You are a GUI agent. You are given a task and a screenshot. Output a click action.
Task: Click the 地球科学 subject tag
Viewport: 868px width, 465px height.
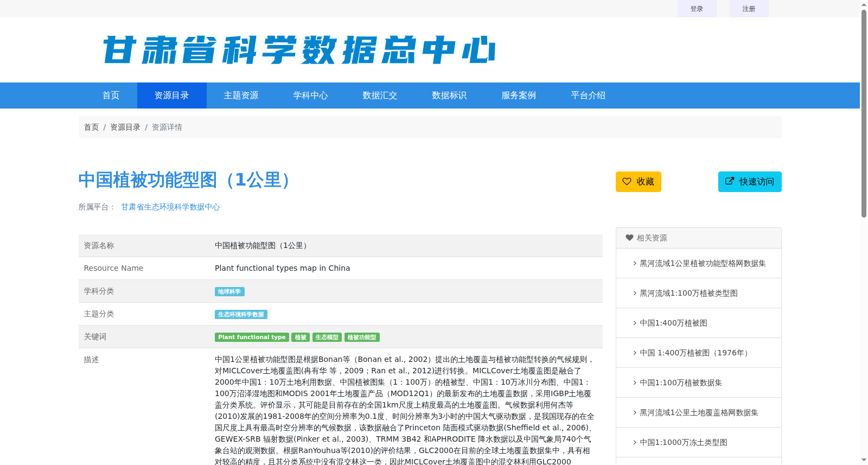coord(229,291)
